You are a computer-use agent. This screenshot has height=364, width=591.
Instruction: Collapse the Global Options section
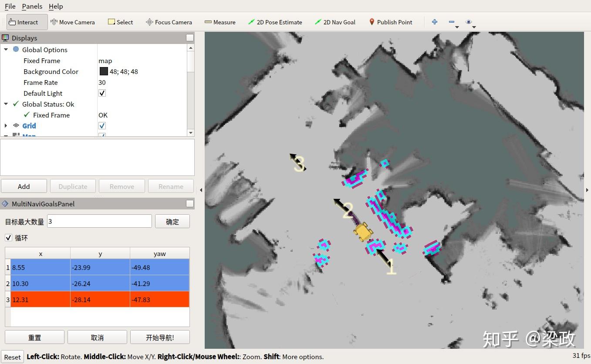pos(6,50)
